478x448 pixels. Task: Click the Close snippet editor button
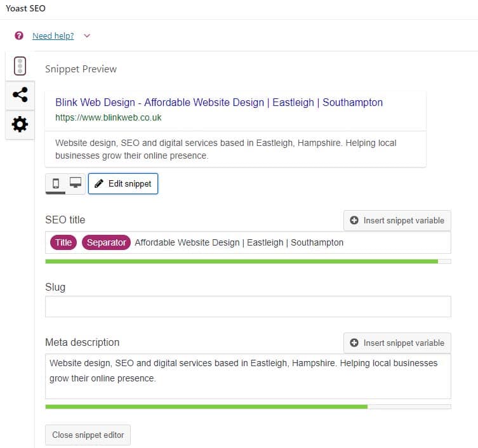click(x=88, y=435)
